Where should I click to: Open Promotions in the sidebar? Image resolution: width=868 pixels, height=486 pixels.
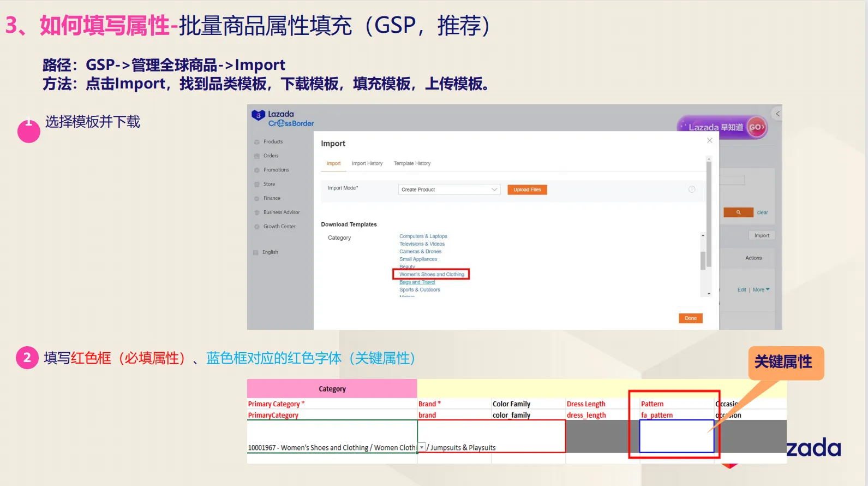(276, 170)
